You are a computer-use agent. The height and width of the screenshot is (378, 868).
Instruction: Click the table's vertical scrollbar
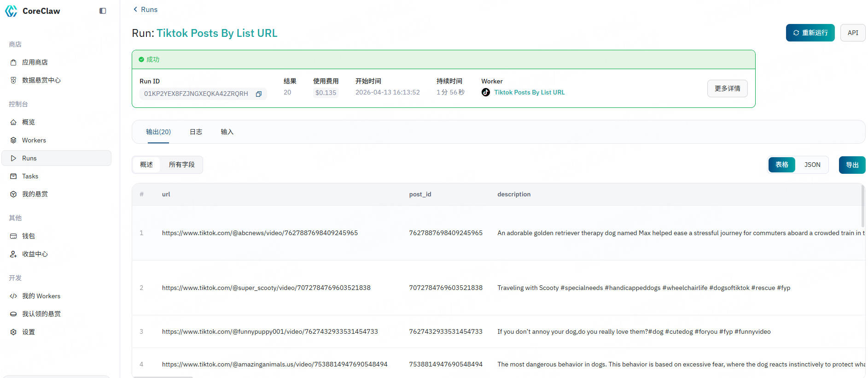862,206
